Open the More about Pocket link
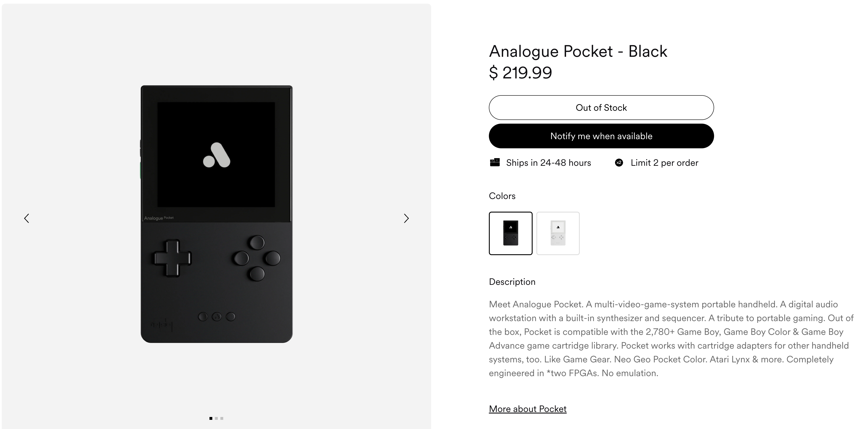This screenshot has height=429, width=868. (528, 409)
